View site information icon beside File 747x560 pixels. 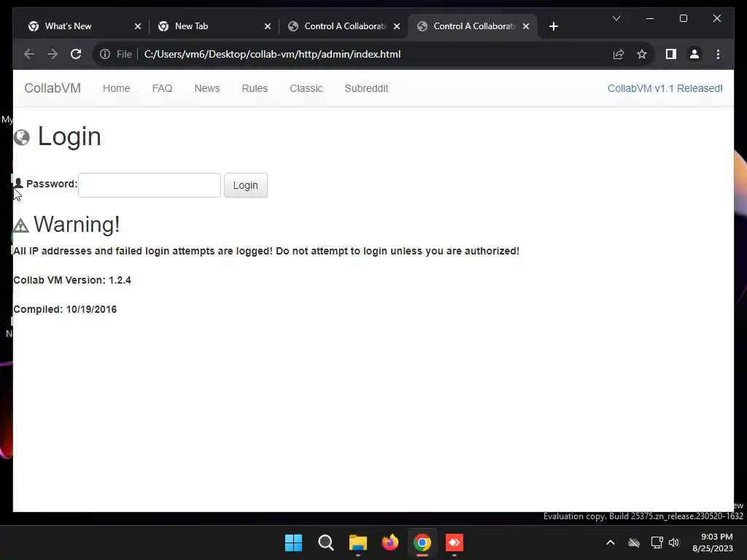105,54
